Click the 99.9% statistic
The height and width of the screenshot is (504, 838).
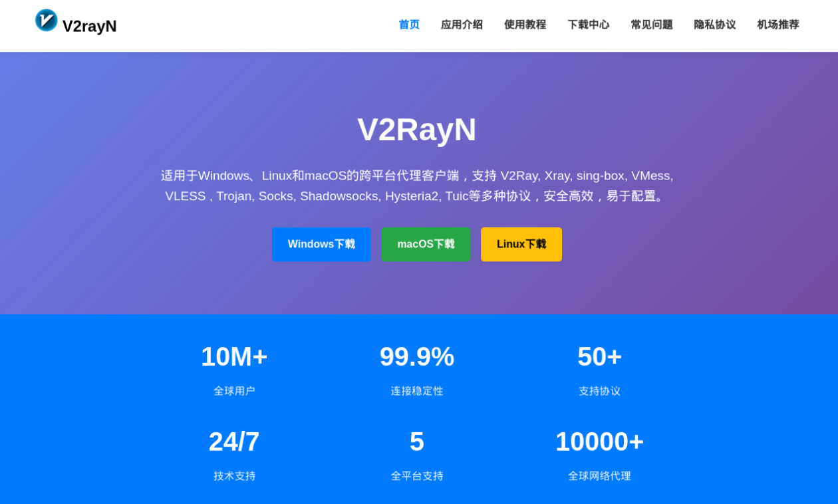(x=417, y=357)
